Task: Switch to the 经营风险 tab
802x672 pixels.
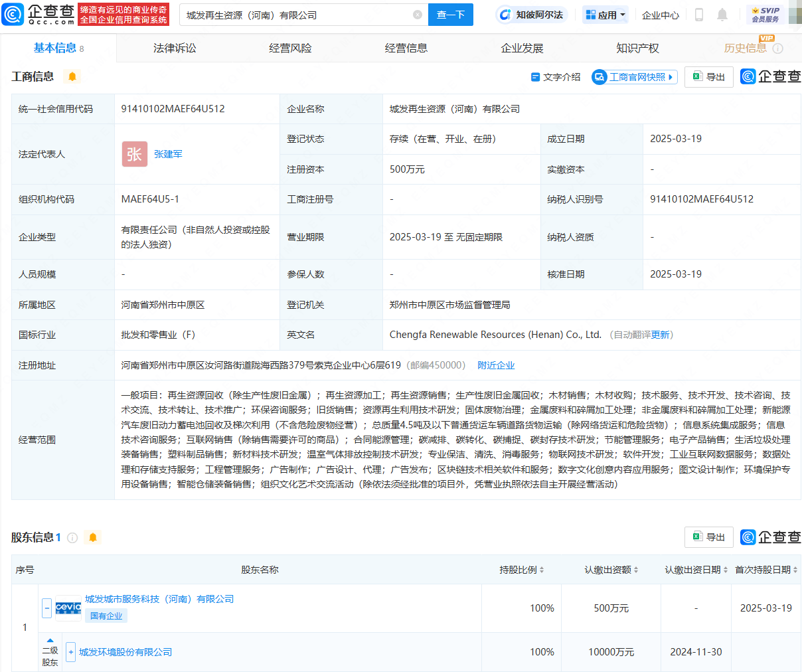Action: [290, 48]
